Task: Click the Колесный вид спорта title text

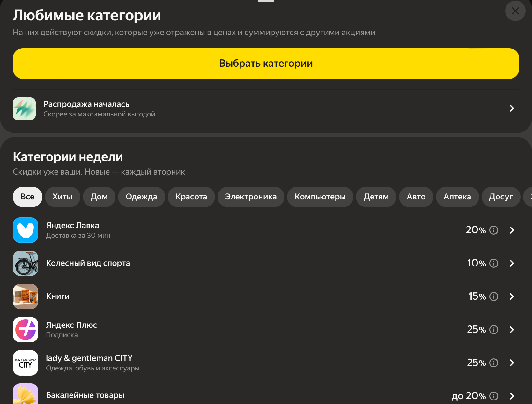Action: [88, 263]
